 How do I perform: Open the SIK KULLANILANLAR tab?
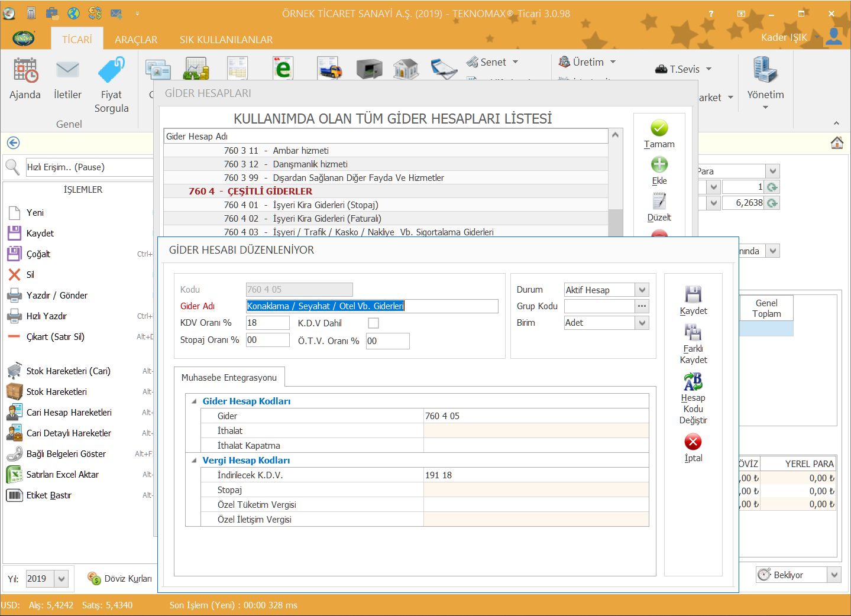tap(226, 40)
